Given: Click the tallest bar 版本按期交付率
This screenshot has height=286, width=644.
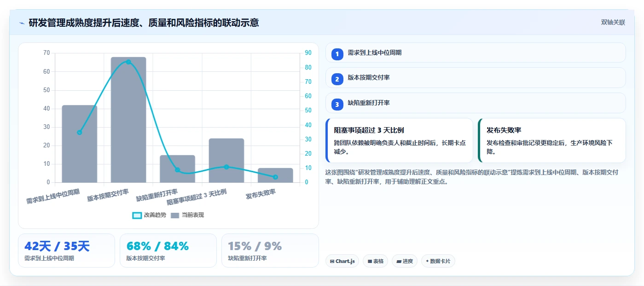Looking at the screenshot, I should (x=128, y=120).
